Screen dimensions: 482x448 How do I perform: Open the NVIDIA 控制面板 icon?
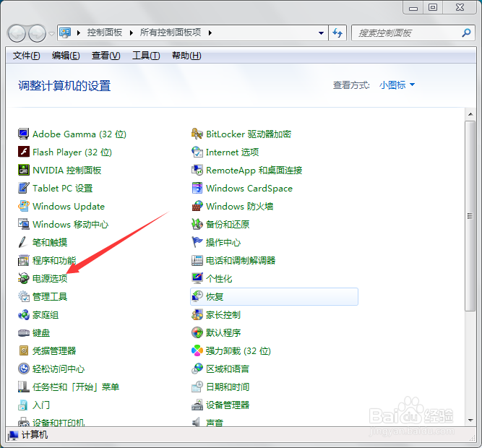click(23, 170)
